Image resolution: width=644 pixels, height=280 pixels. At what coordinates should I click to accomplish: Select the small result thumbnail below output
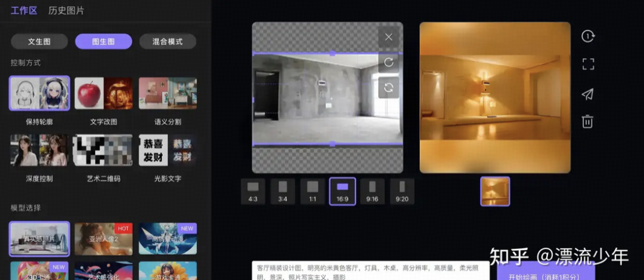(495, 191)
